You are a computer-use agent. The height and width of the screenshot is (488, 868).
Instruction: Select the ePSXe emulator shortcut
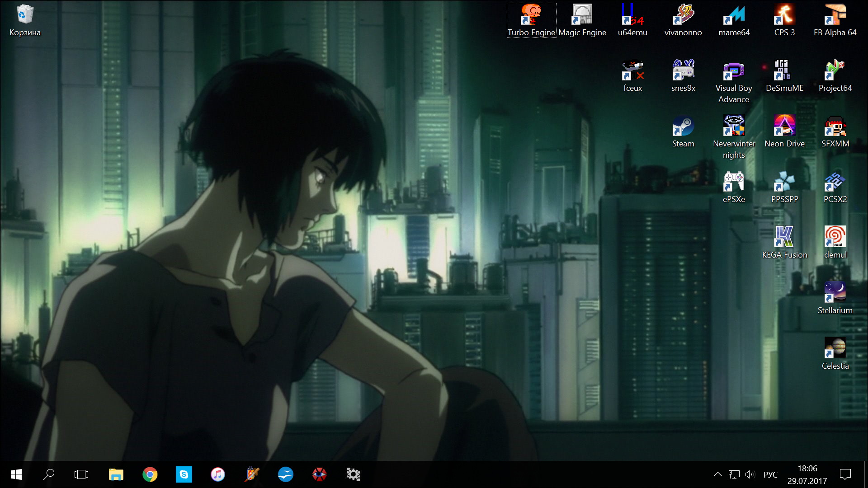click(x=734, y=188)
